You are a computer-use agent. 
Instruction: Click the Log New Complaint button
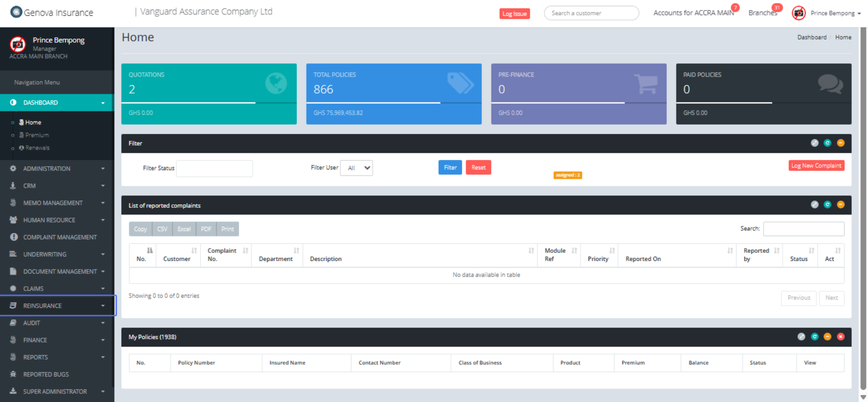pyautogui.click(x=816, y=166)
